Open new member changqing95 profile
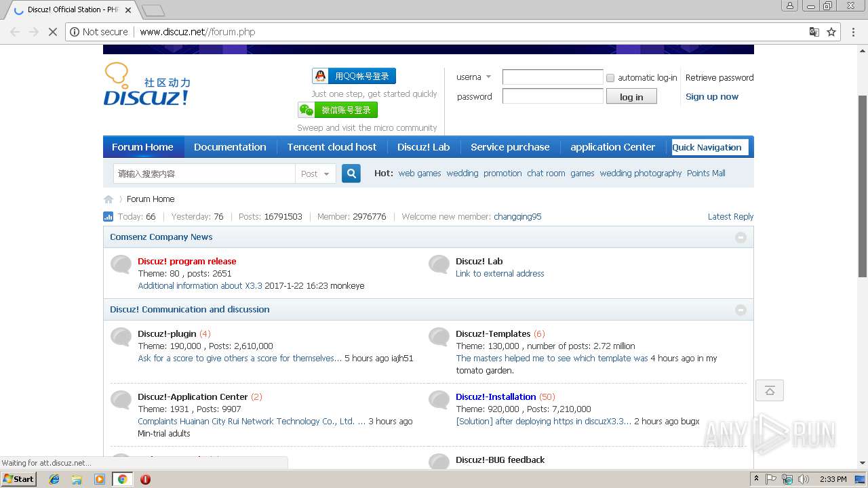This screenshot has height=488, width=868. 517,217
